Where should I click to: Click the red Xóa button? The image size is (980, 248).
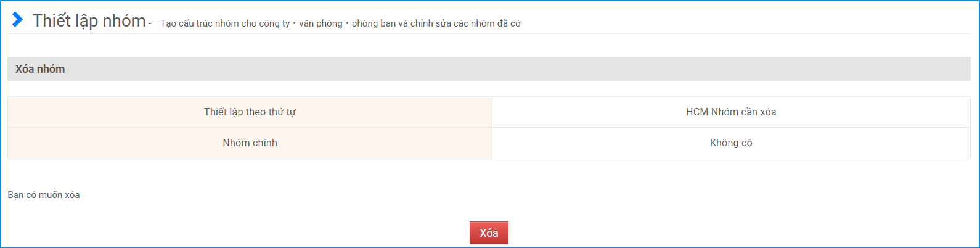[489, 233]
